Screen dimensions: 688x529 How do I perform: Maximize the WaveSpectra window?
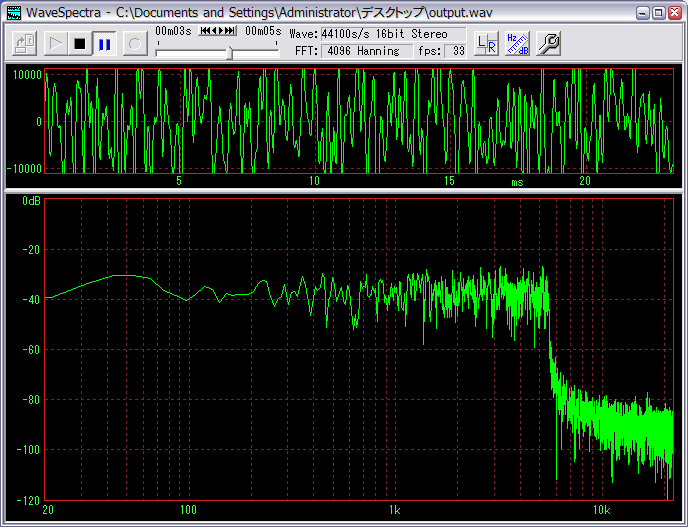[659, 13]
